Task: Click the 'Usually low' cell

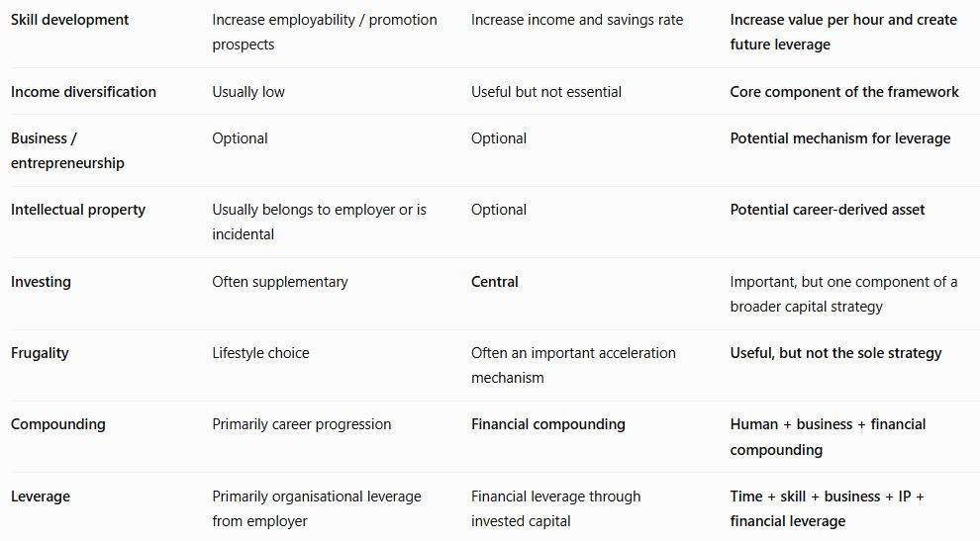Action: [248, 92]
